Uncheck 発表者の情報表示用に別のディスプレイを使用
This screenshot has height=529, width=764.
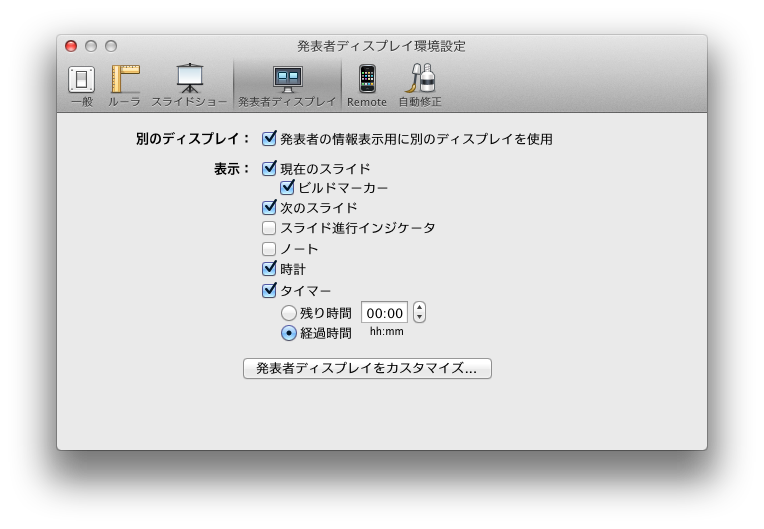[x=269, y=139]
